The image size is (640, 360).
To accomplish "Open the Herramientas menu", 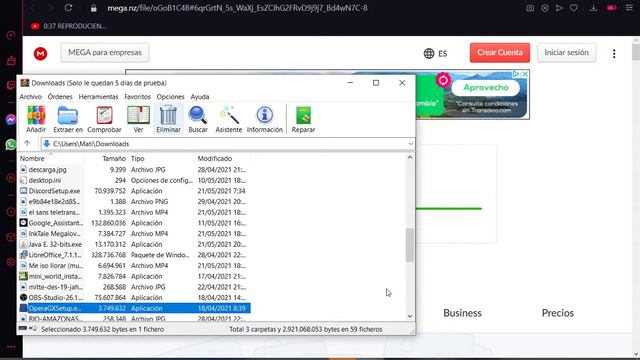I will point(98,97).
